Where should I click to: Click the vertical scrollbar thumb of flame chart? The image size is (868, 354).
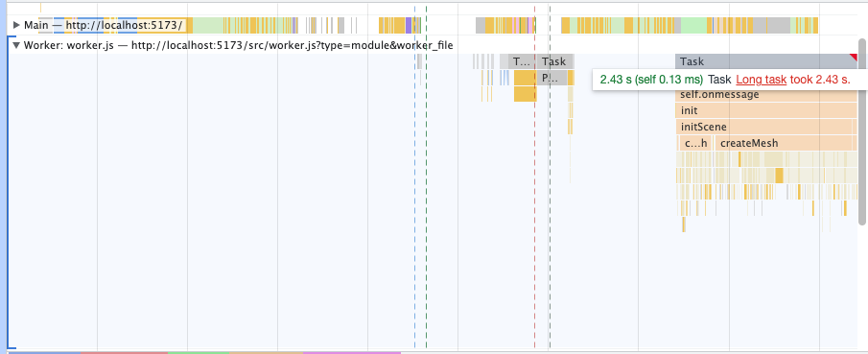coord(862,131)
